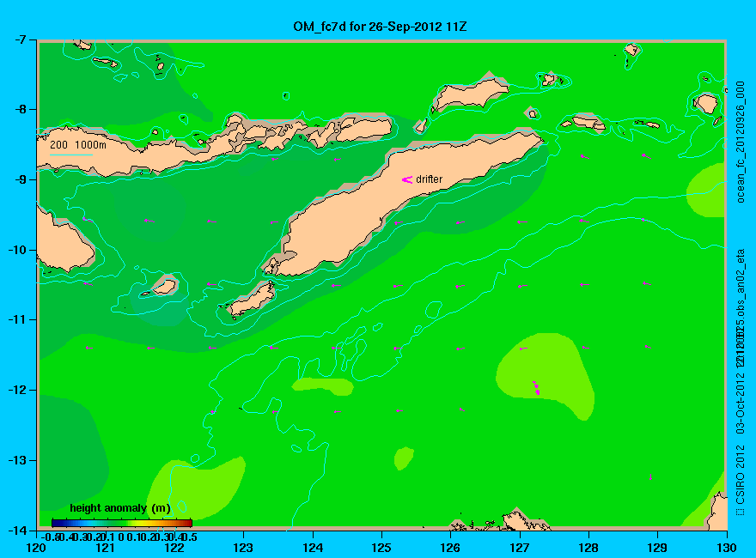
Task: Click longitude axis label '121'
Action: point(105,548)
